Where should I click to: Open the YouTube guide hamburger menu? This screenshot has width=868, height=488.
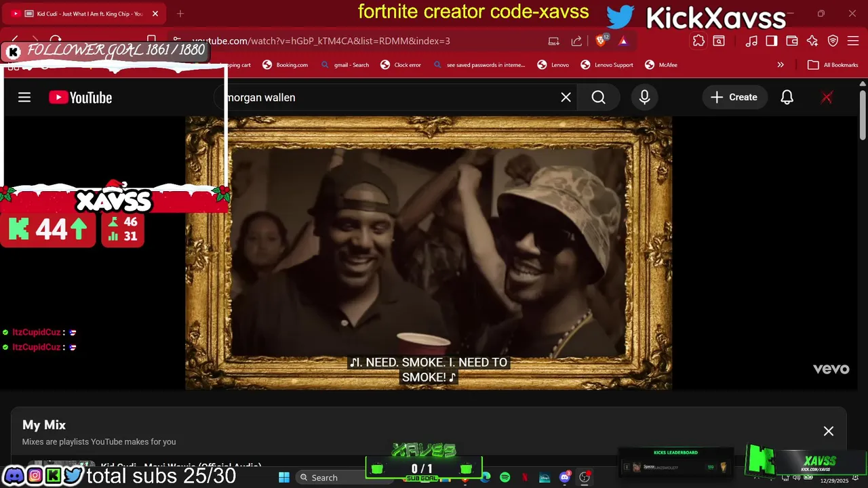pyautogui.click(x=24, y=98)
